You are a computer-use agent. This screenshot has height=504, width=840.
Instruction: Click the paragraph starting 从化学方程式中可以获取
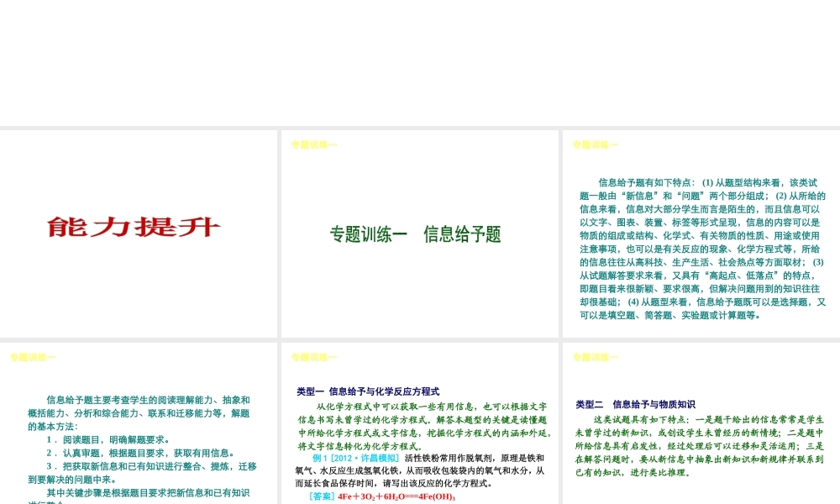[425, 427]
